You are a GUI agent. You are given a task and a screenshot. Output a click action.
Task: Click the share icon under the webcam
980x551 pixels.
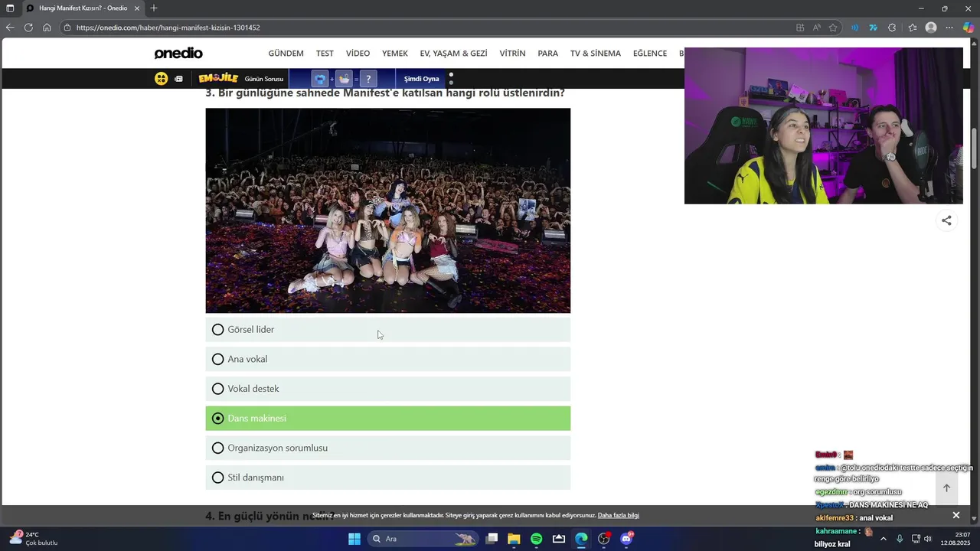pos(946,220)
